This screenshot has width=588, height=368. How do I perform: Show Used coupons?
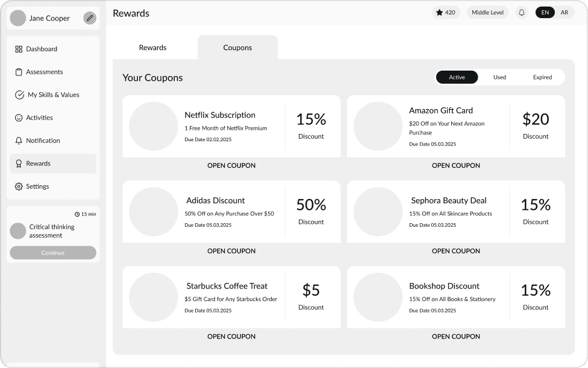click(499, 77)
